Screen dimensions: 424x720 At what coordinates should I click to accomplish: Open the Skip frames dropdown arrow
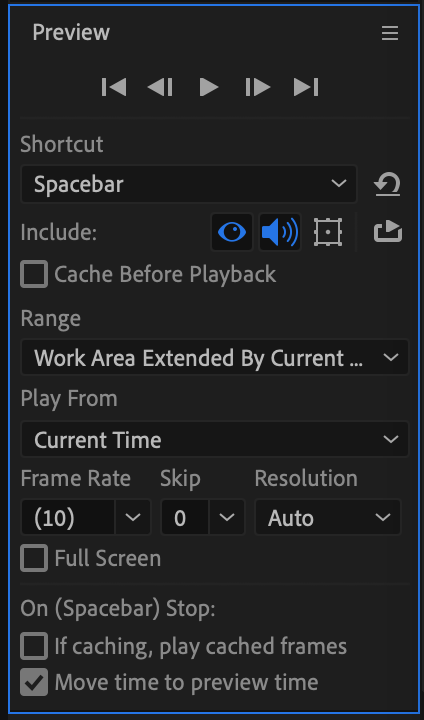point(227,518)
